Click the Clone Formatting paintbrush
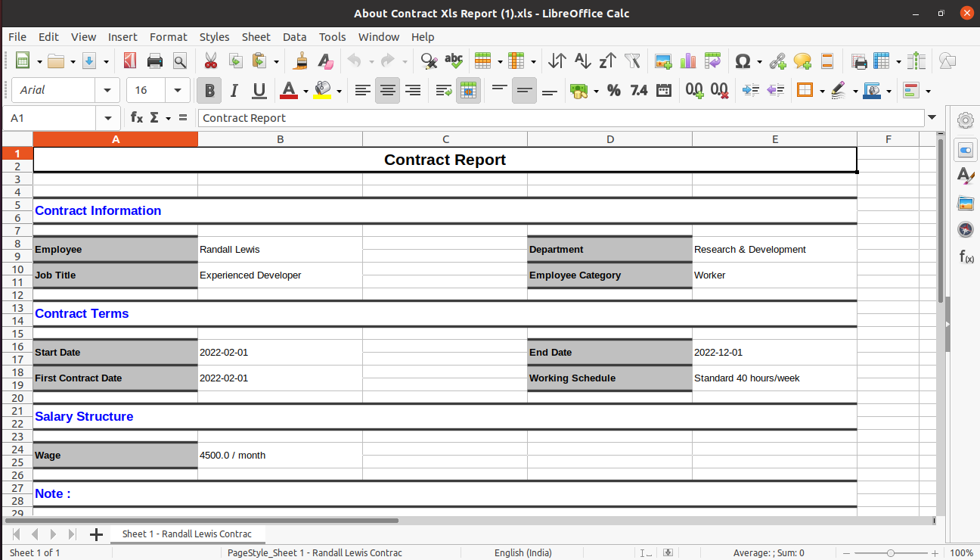This screenshot has width=980, height=560. click(301, 61)
